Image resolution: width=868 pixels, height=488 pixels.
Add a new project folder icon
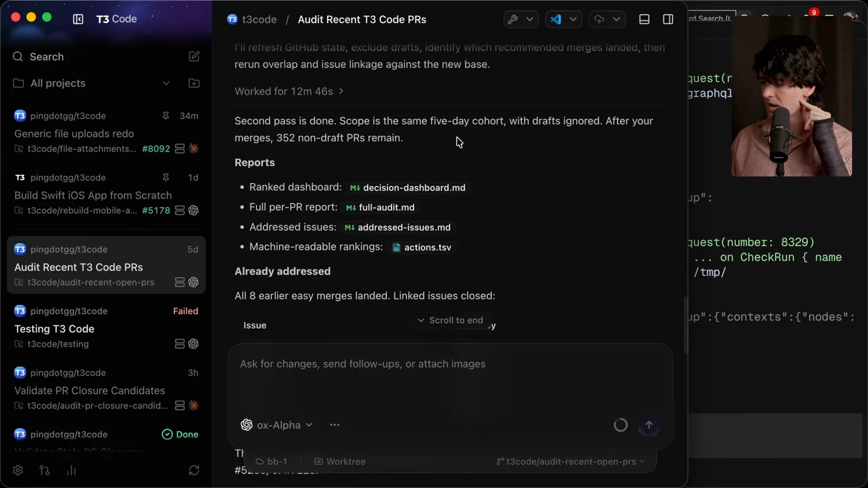point(194,83)
